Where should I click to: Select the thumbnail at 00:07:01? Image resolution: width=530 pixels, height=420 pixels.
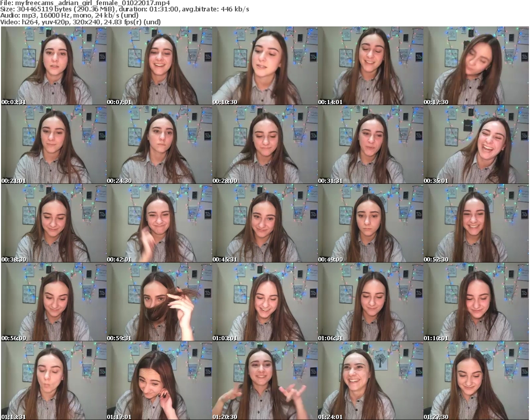[x=159, y=66]
